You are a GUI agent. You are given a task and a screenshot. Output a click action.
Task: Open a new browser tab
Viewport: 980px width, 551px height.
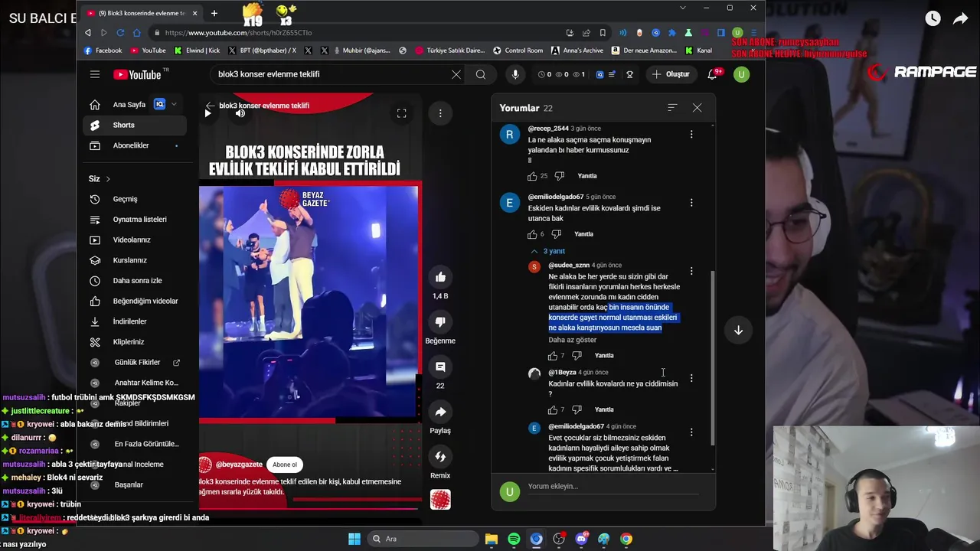coord(214,13)
